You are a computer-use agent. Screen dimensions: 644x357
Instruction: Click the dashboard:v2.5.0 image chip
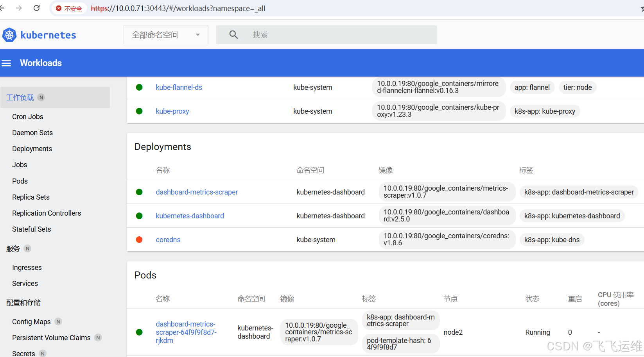coord(447,216)
